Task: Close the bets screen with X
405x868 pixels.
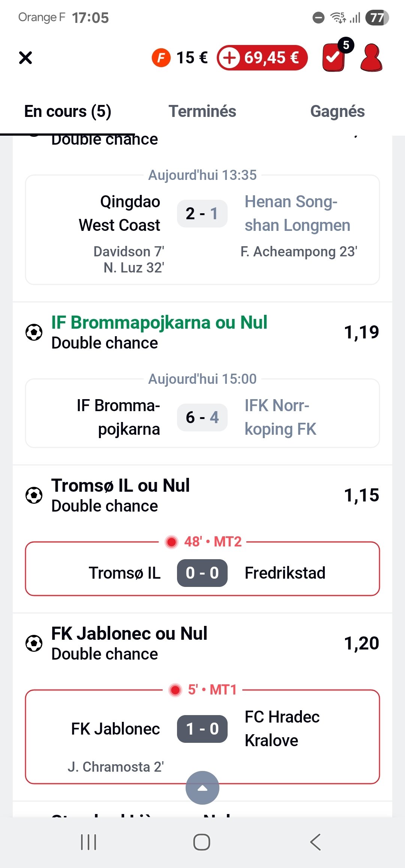Action: 25,58
